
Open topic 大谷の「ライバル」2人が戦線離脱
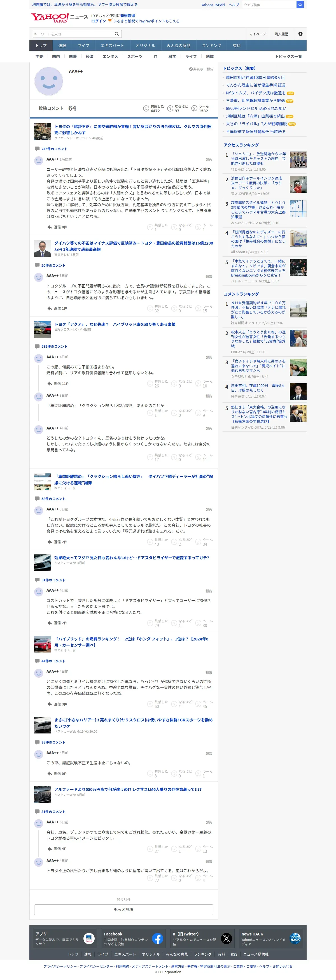click(256, 124)
